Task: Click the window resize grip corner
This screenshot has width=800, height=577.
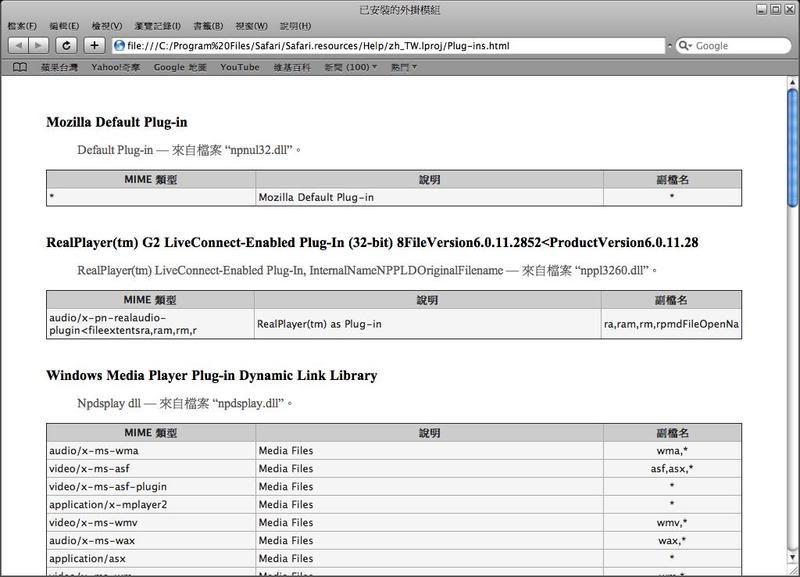Action: pyautogui.click(x=792, y=570)
